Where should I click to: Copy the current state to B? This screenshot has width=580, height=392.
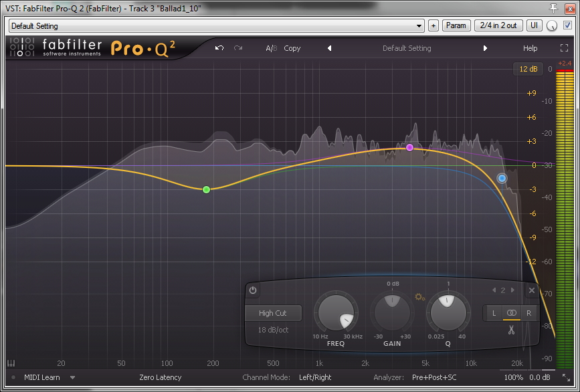click(292, 48)
